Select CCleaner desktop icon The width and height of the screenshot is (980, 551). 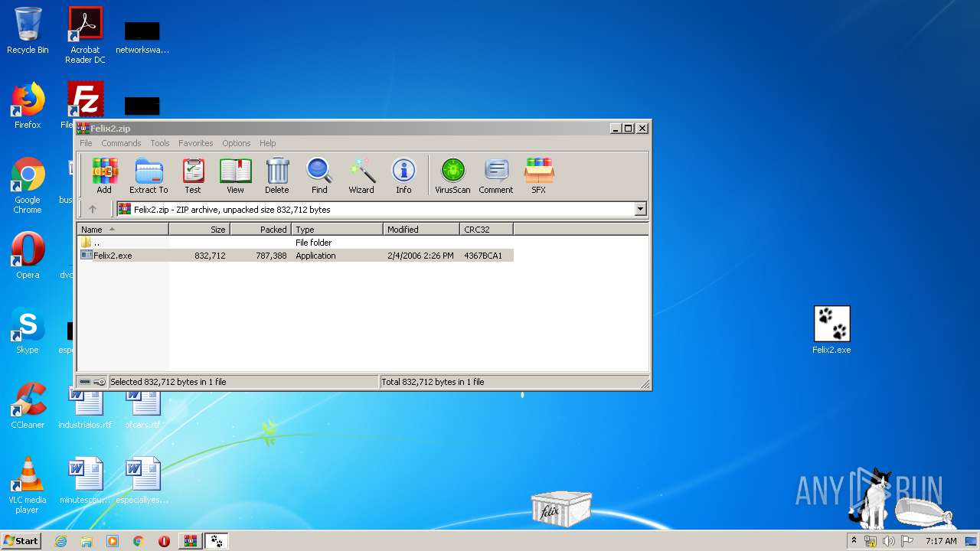point(28,406)
